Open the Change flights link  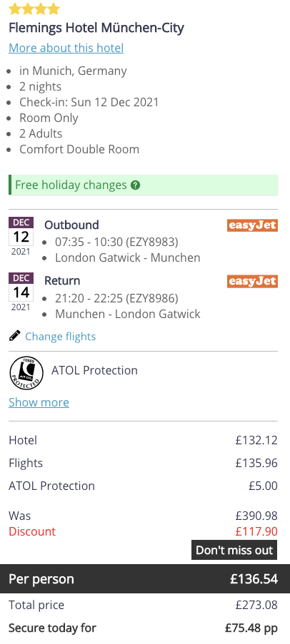(x=61, y=337)
